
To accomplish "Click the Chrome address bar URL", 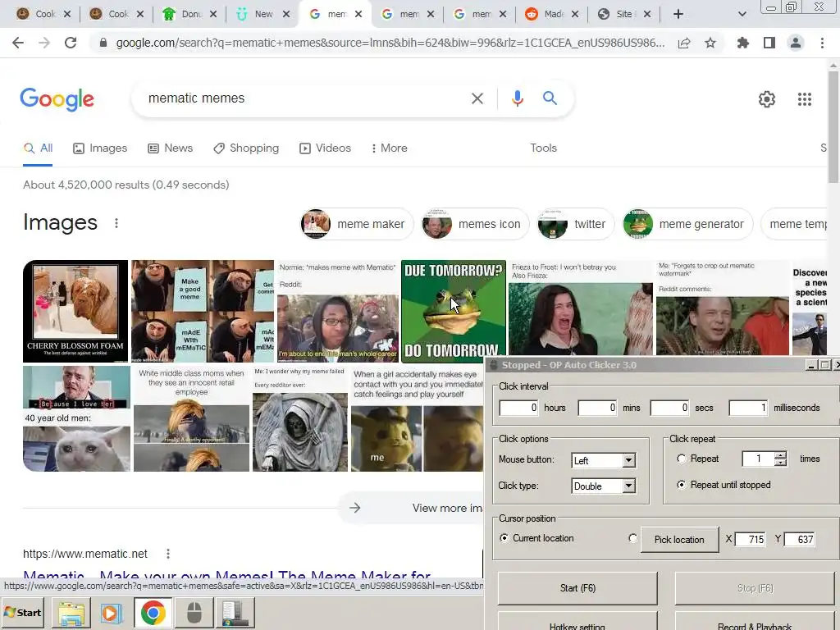I will (x=390, y=43).
